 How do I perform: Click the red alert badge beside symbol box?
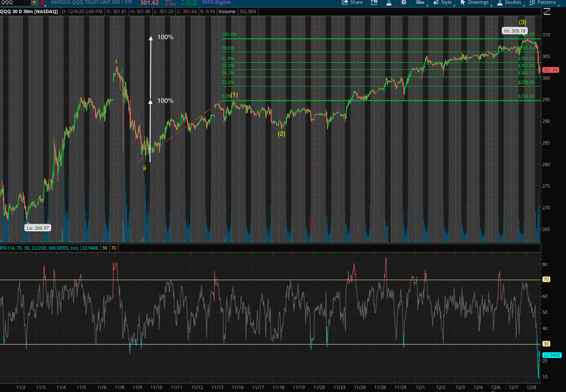42,3
